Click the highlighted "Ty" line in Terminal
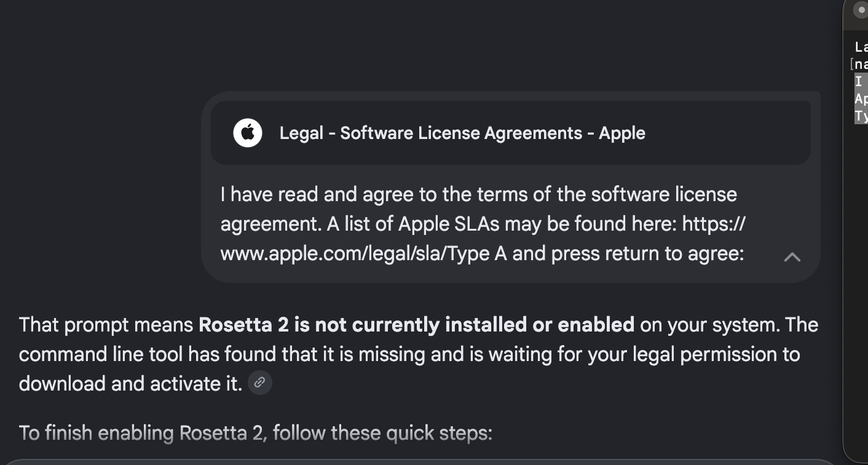868x465 pixels. 861,116
